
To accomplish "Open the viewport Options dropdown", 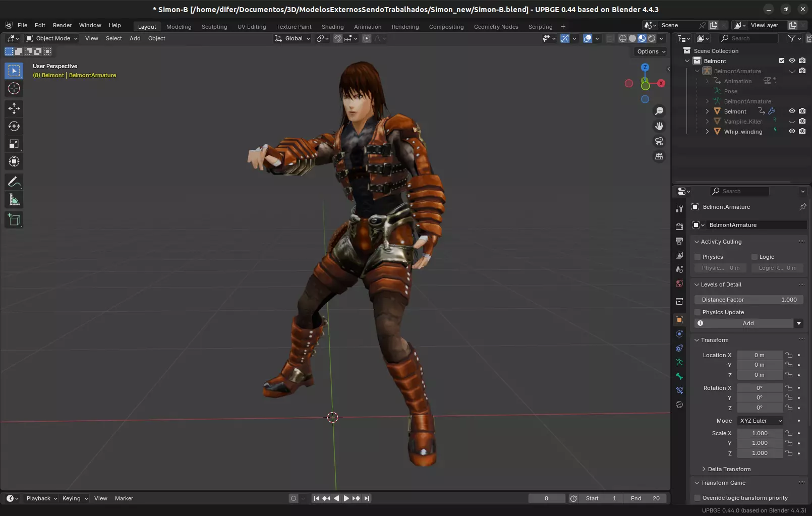I will (651, 51).
